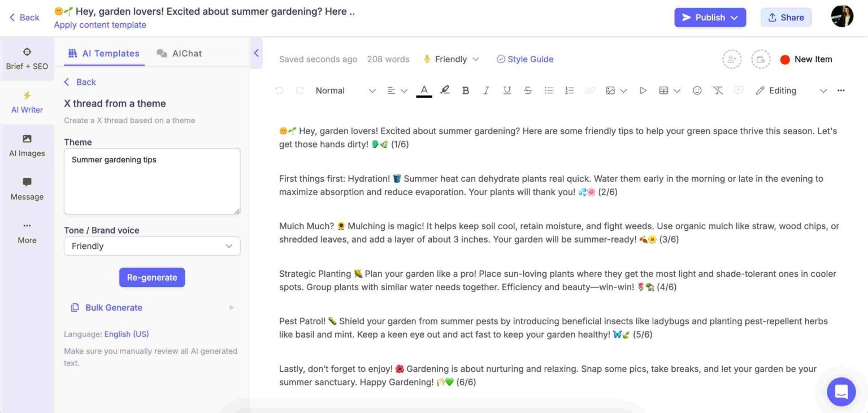Apply a bulleted list to the text

[548, 90]
